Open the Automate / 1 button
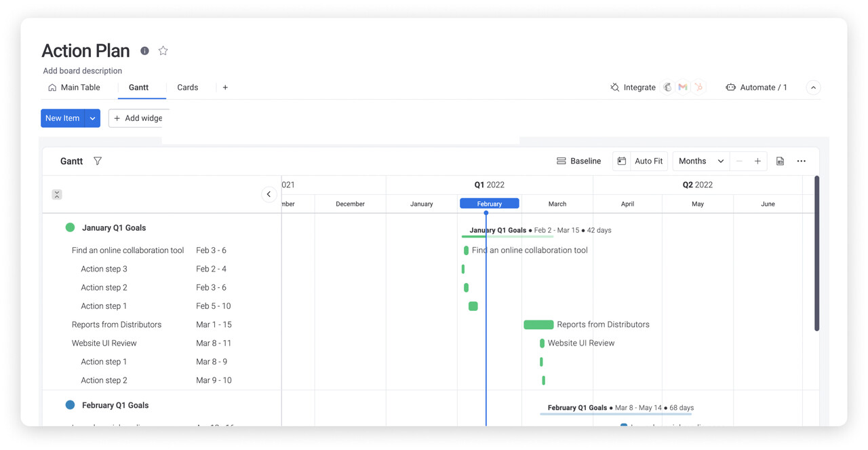This screenshot has height=450, width=868. (756, 88)
